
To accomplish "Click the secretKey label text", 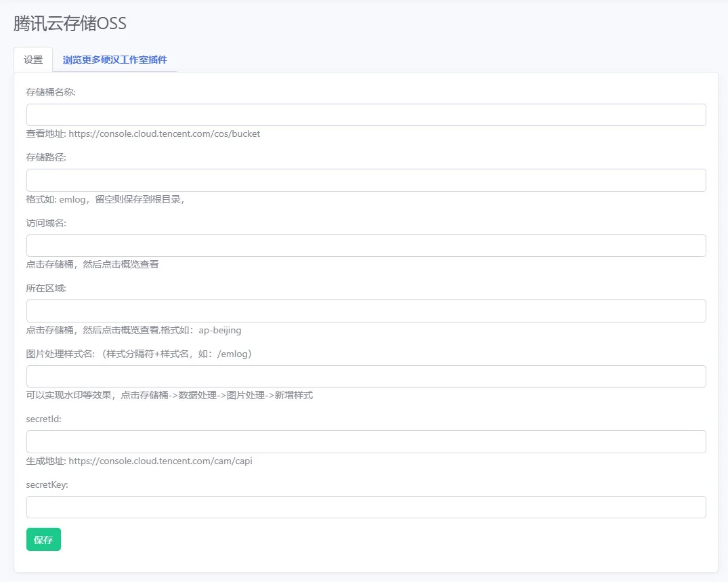I will pyautogui.click(x=47, y=485).
